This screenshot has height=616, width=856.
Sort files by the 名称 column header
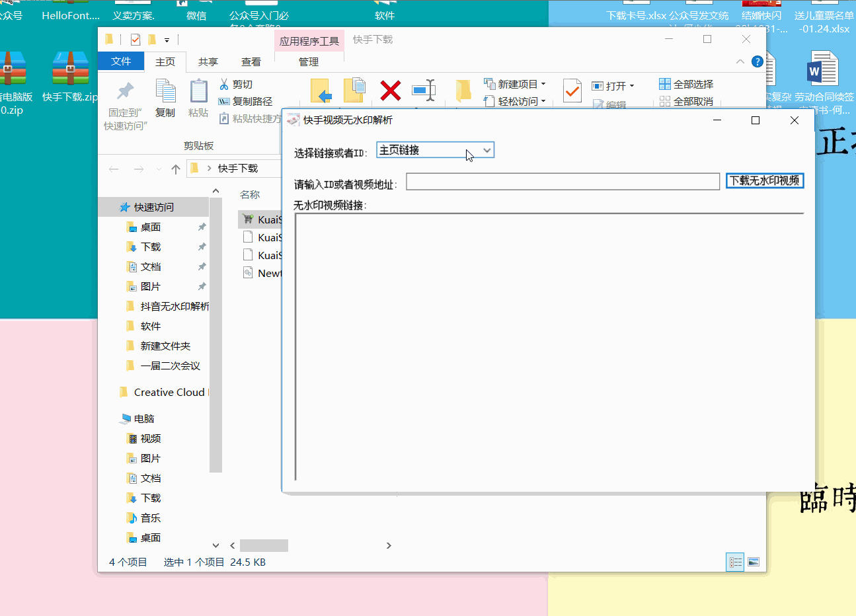tap(250, 194)
